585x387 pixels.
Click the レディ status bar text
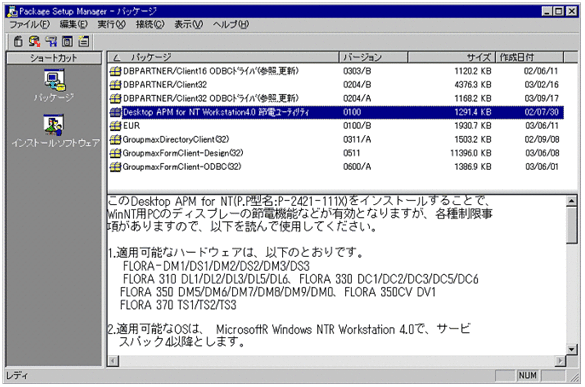point(17,375)
